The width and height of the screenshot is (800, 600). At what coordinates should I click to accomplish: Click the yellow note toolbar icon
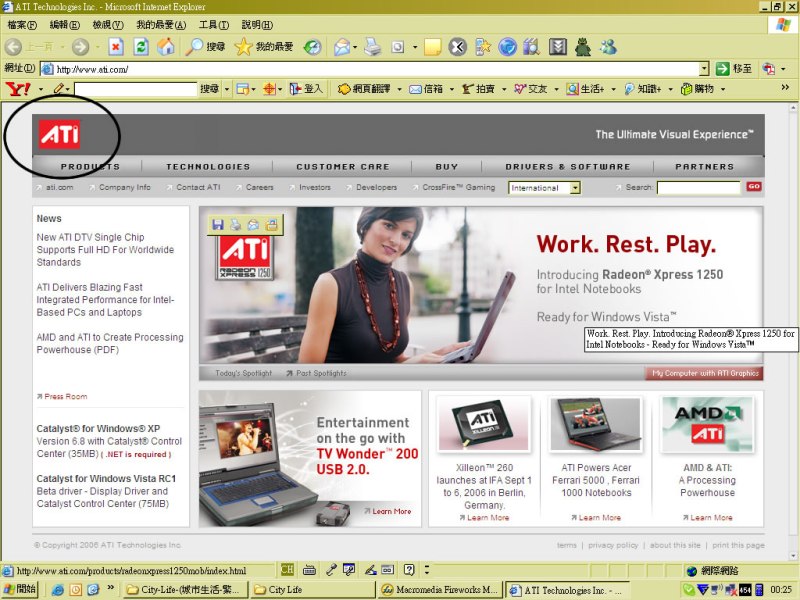(x=433, y=47)
